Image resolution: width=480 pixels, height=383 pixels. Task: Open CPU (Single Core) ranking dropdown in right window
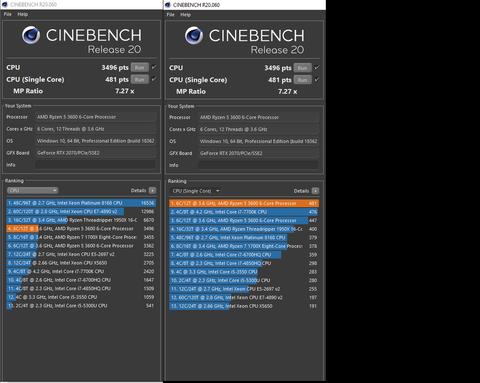195,191
